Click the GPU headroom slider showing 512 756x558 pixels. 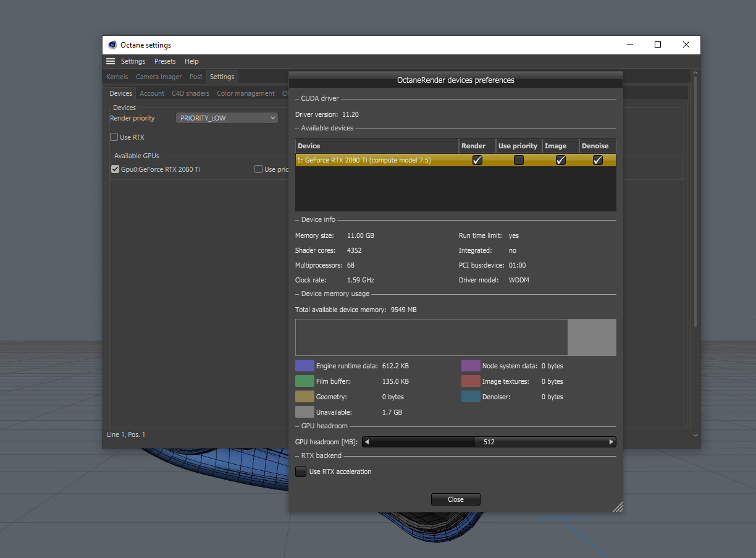click(x=489, y=442)
